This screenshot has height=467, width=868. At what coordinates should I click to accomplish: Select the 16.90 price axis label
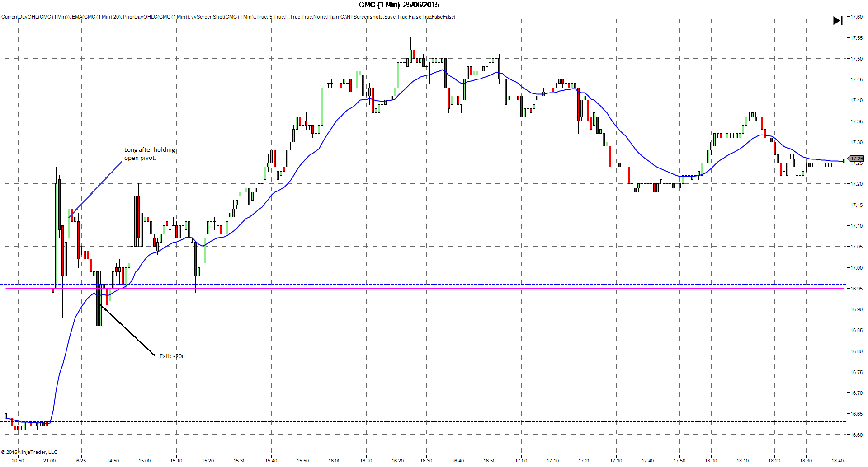click(856, 309)
